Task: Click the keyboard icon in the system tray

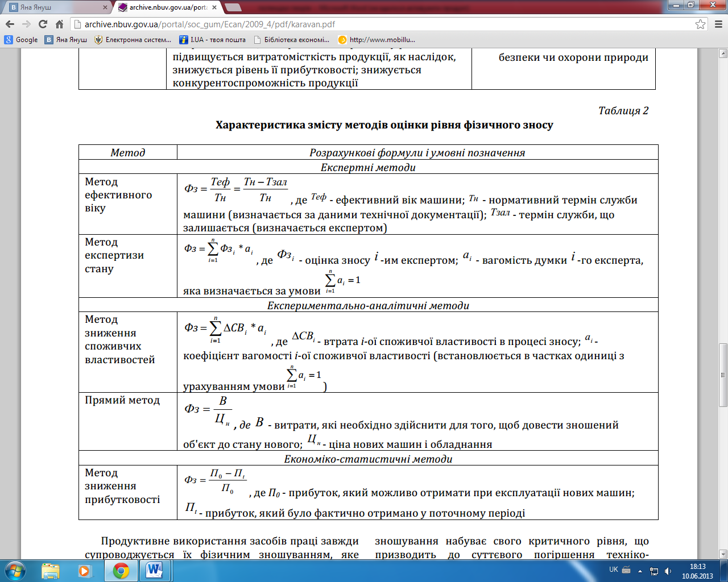Action: 626,569
